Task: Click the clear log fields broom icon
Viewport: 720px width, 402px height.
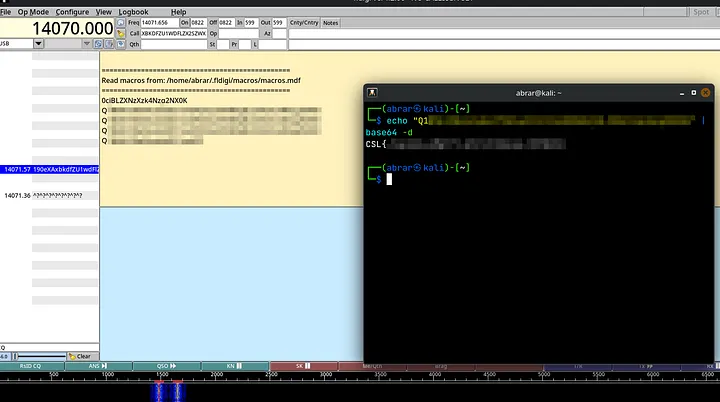Action: (x=120, y=34)
